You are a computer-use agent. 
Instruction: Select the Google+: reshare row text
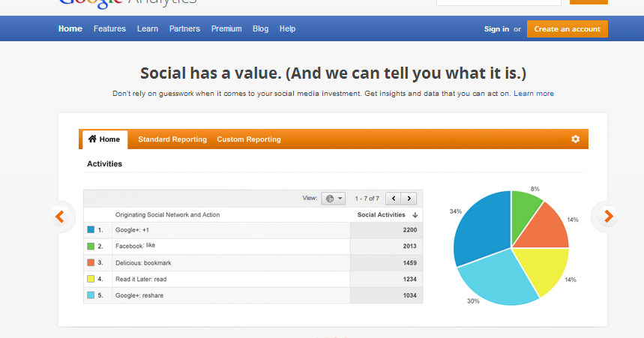point(139,295)
